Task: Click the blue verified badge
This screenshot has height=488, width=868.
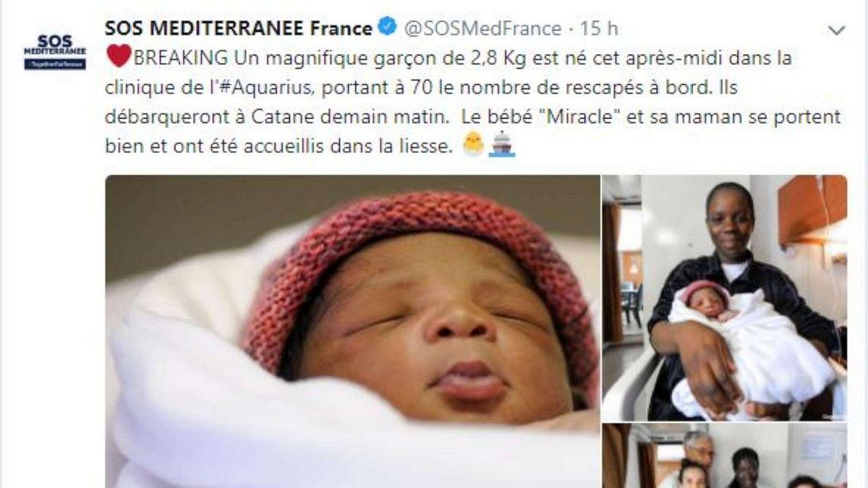Action: tap(388, 28)
